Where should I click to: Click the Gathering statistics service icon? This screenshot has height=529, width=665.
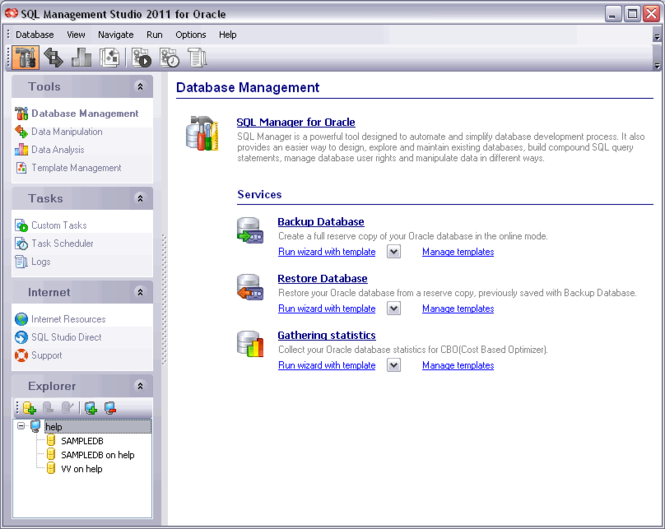(250, 344)
